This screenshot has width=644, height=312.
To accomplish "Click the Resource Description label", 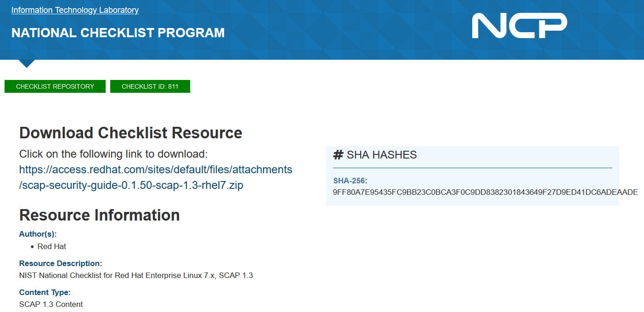I will (60, 264).
